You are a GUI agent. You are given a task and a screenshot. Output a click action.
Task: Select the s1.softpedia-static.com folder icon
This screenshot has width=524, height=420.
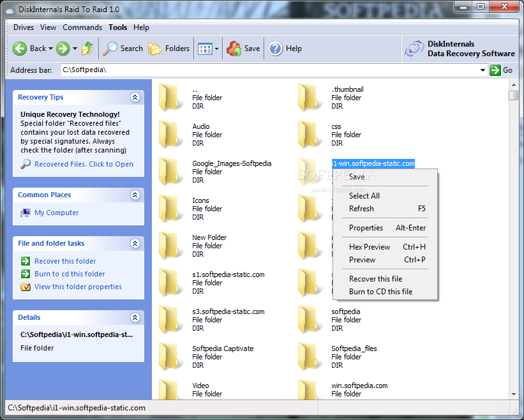(171, 283)
